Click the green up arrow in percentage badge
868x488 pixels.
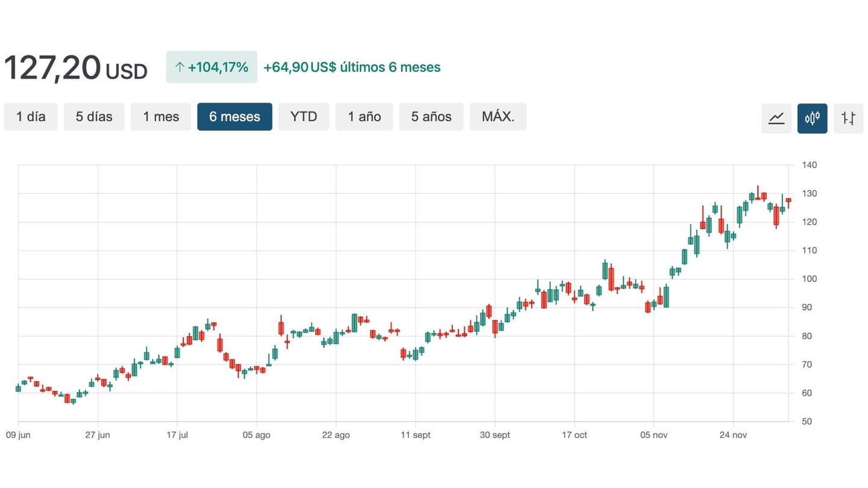tap(179, 67)
